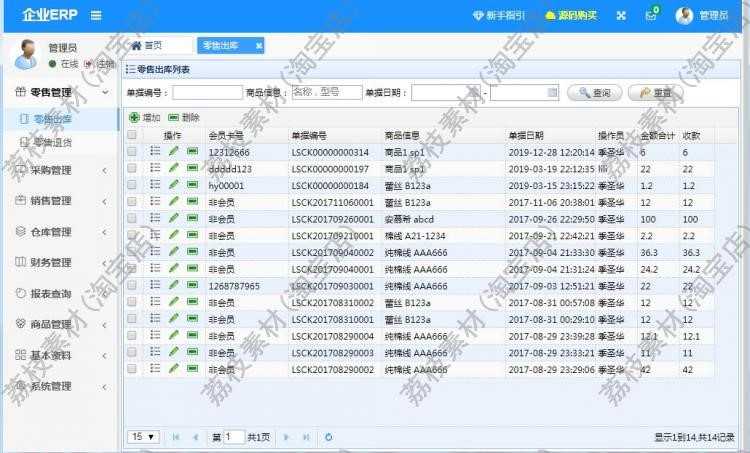Click the 管理员 avatar in the top bar
This screenshot has height=453, width=750.
pyautogui.click(x=684, y=16)
